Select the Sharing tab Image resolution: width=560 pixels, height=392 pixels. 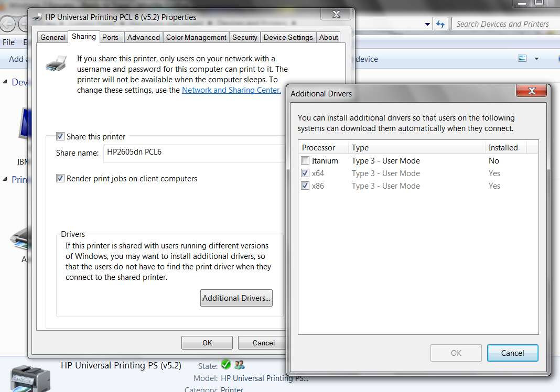click(x=83, y=36)
